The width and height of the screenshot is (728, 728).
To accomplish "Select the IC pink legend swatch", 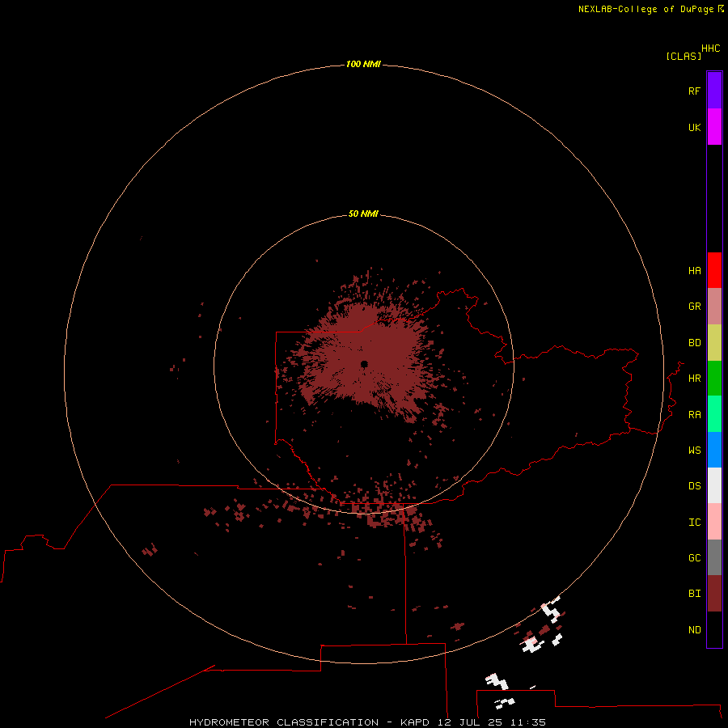I will pos(714,522).
